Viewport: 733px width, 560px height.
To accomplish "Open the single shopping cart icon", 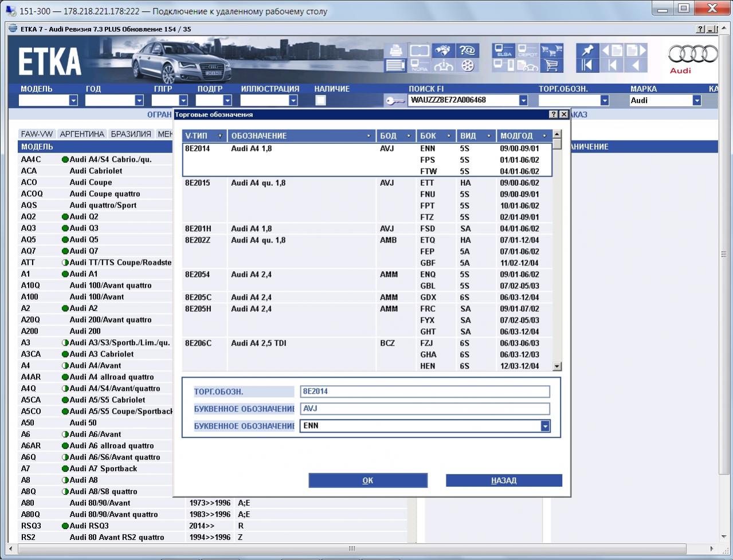I will pyautogui.click(x=552, y=65).
